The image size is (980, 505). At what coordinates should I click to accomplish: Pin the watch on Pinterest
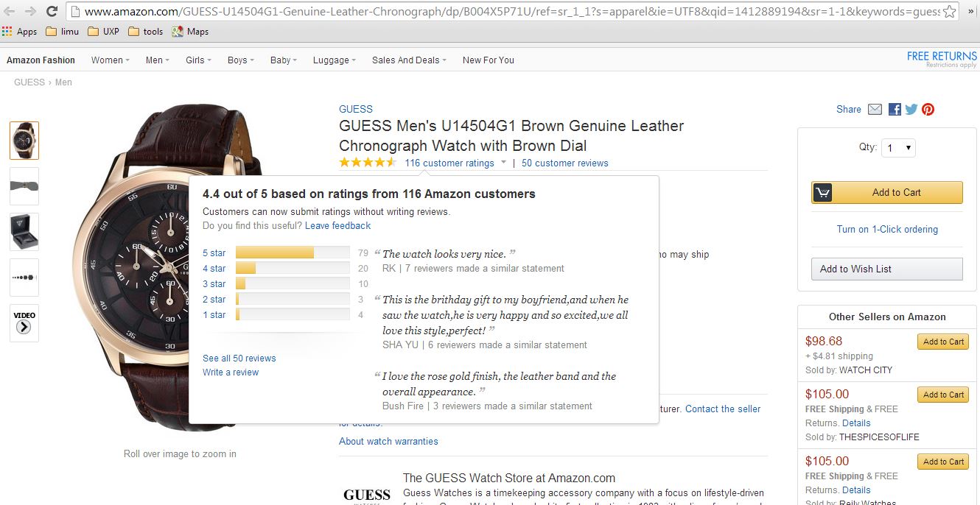[x=928, y=110]
